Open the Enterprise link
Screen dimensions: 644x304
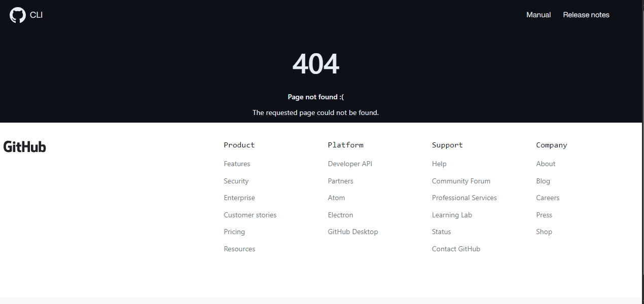239,198
